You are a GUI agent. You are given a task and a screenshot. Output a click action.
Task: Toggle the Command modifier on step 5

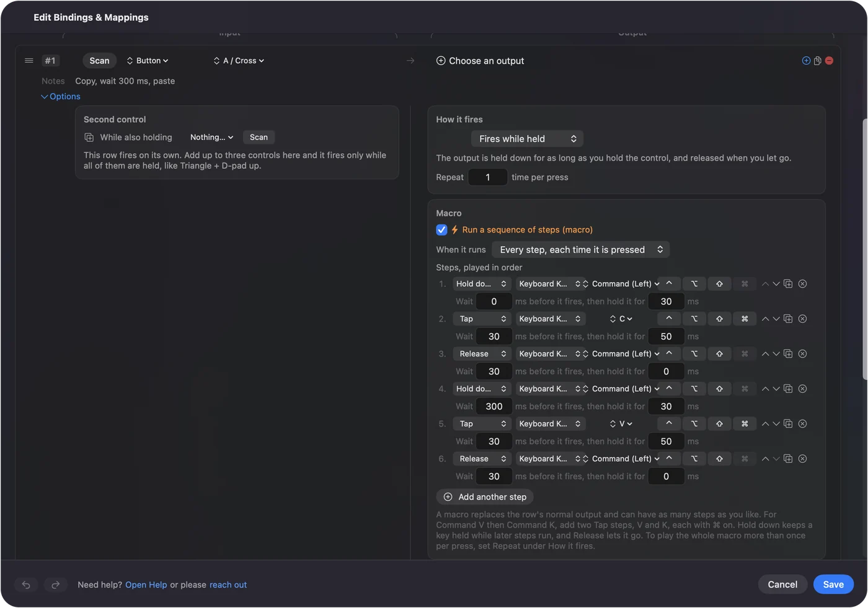745,424
